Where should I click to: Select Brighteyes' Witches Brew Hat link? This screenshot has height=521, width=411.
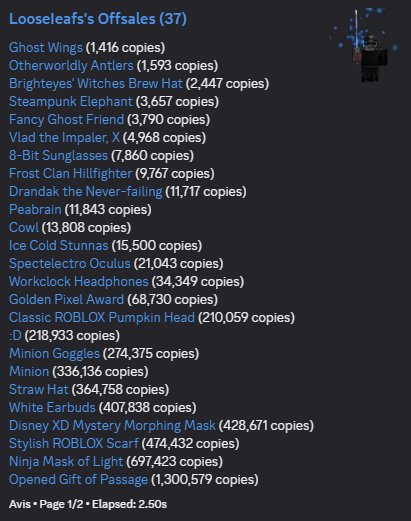click(x=96, y=84)
